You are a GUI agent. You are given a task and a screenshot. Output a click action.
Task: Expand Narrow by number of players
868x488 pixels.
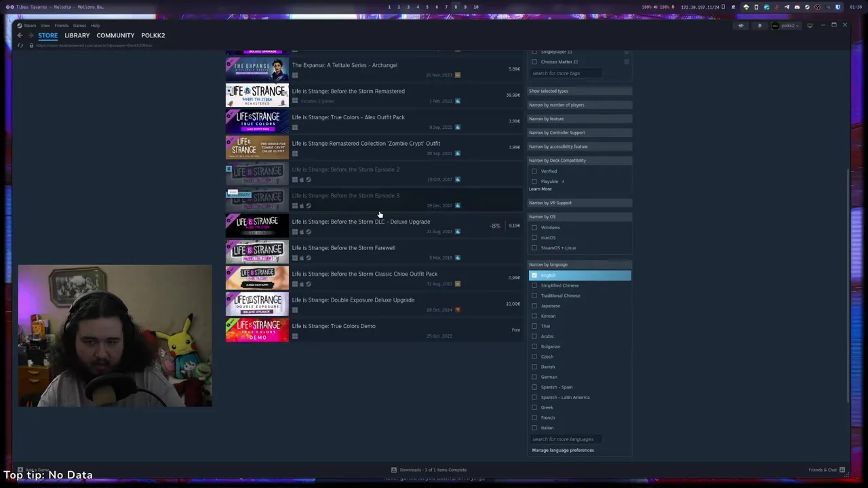[x=580, y=105]
